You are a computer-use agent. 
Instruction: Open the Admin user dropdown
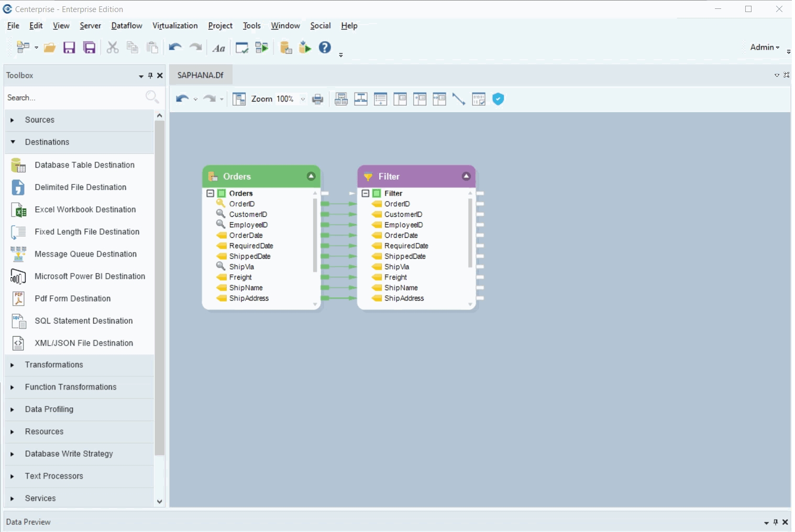pyautogui.click(x=765, y=47)
